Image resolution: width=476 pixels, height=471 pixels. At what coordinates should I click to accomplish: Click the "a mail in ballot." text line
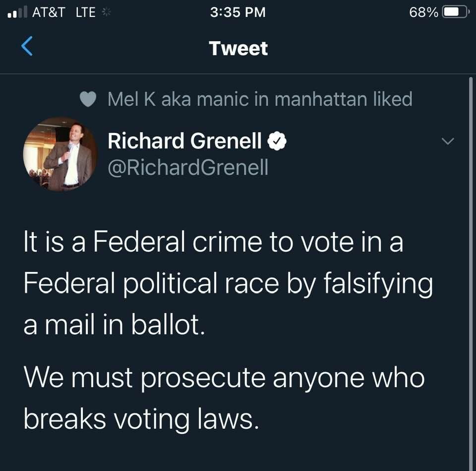coord(114,325)
